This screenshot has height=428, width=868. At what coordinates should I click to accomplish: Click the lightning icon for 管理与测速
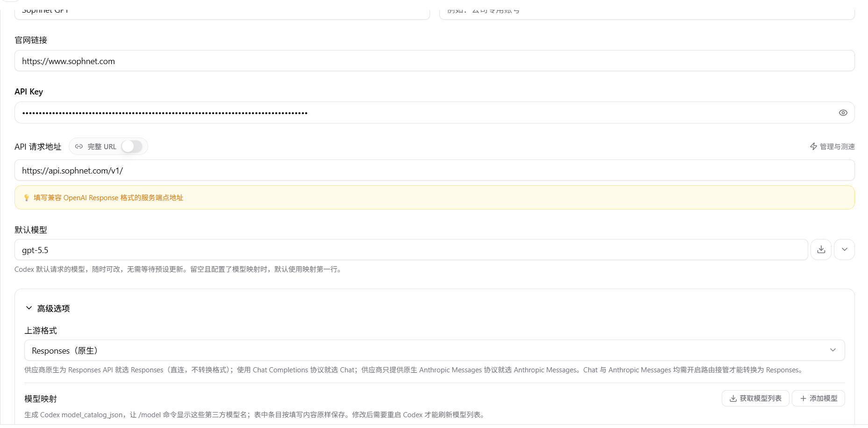(x=813, y=146)
